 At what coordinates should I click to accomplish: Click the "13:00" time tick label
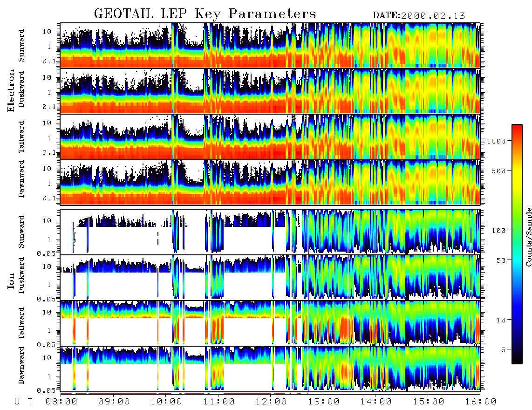coord(324,402)
